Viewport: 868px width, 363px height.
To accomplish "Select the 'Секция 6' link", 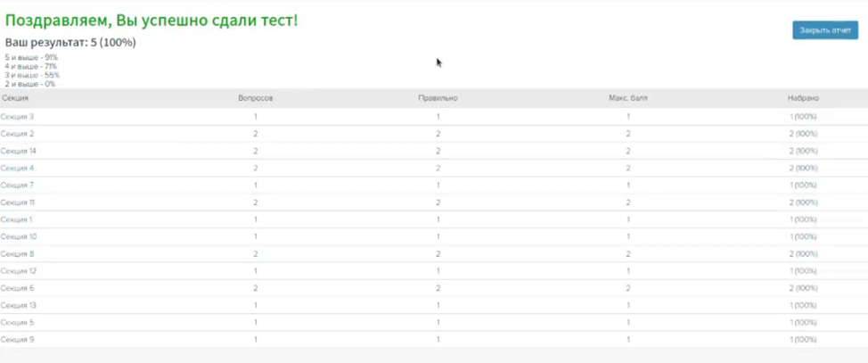I will [17, 288].
